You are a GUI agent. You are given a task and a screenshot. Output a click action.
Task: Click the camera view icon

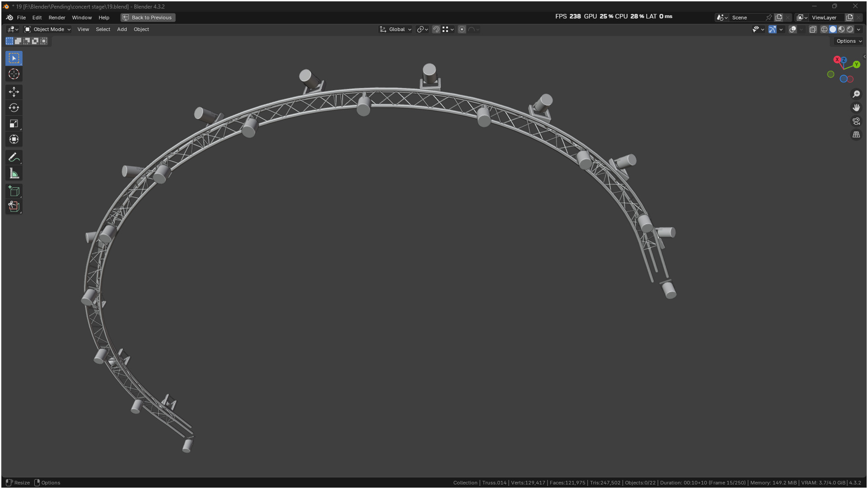click(856, 121)
